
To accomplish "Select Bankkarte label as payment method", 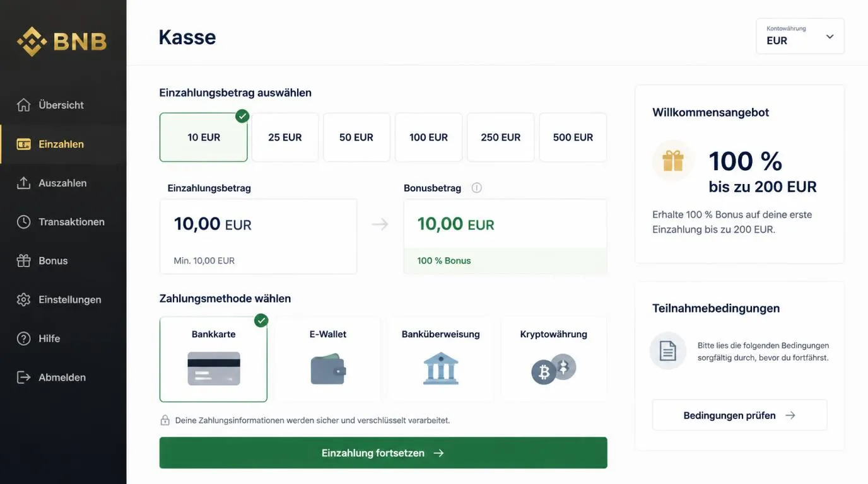I will 214,334.
